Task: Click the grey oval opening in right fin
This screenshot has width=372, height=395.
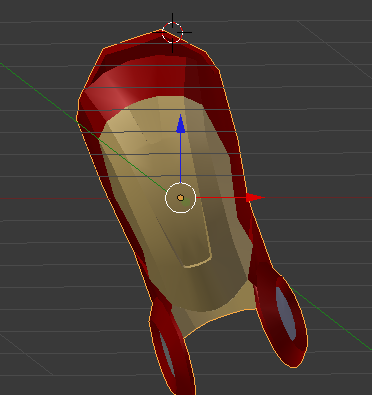Action: point(286,313)
